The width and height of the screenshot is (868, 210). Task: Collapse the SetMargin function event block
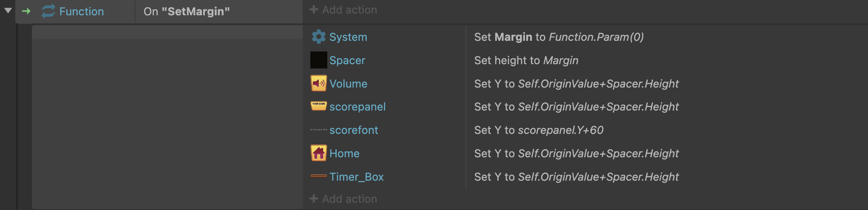8,11
